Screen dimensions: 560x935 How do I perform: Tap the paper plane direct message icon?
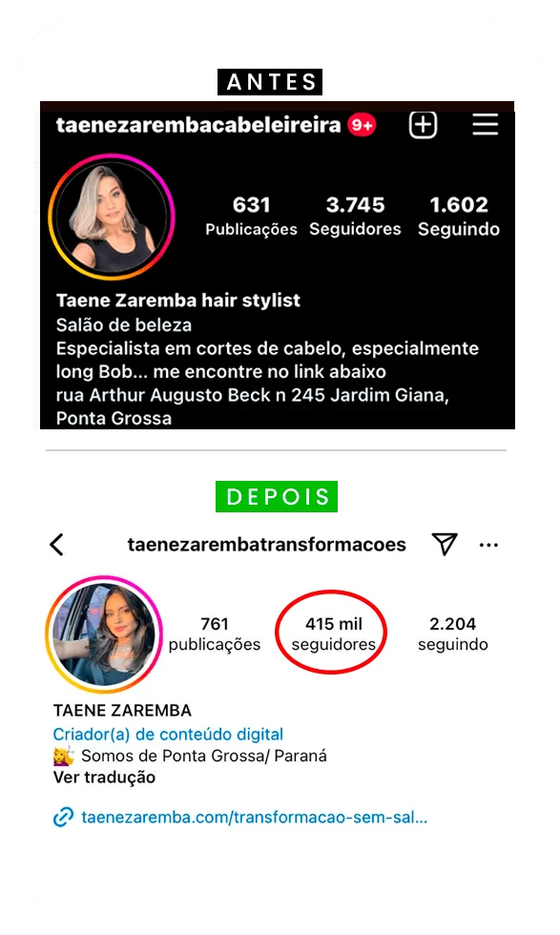pyautogui.click(x=445, y=544)
